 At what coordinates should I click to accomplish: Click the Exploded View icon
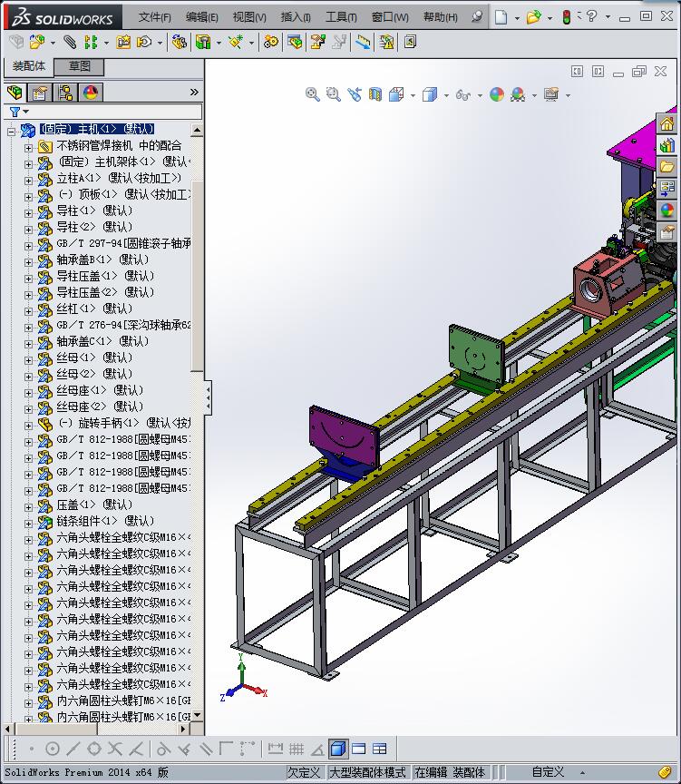tap(317, 42)
